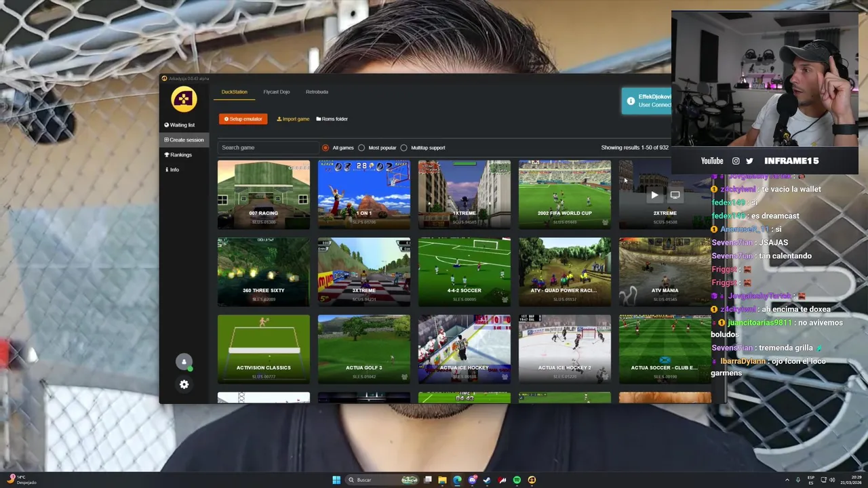Click the monitor icon on the 2XTREME card
Image resolution: width=868 pixels, height=488 pixels.
(x=675, y=195)
